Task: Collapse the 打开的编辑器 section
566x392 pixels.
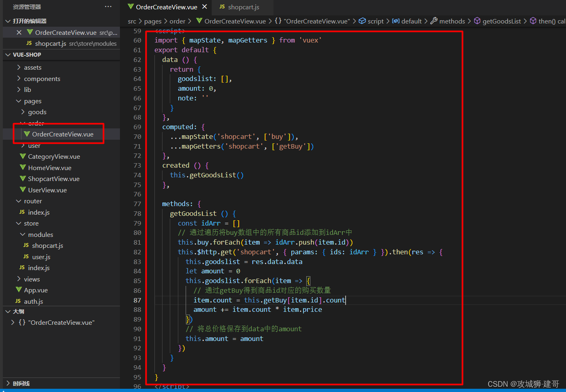Action: tap(8, 21)
